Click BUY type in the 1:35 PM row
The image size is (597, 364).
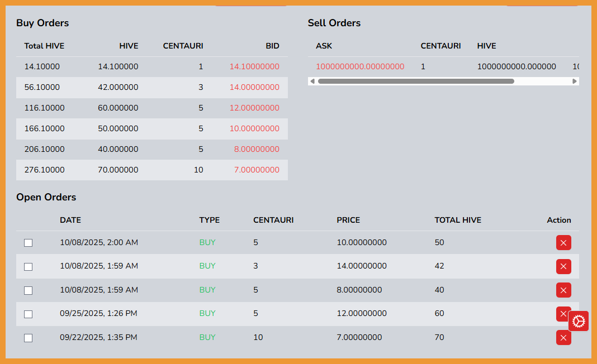point(207,337)
